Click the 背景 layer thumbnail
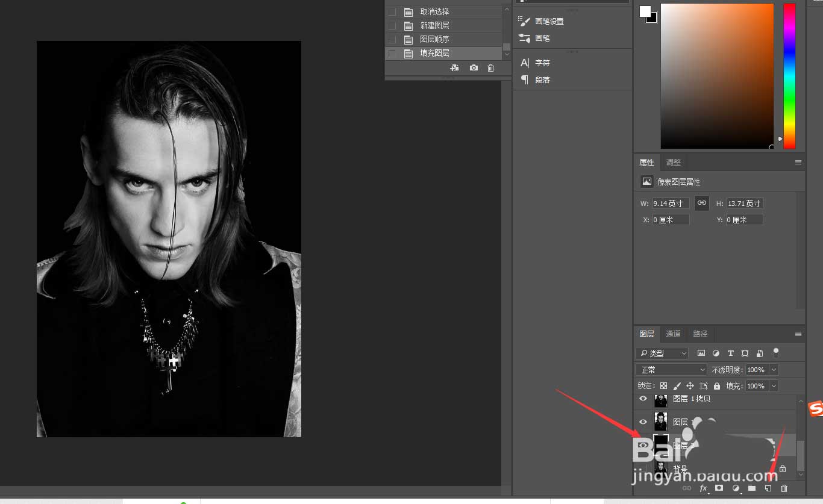The image size is (823, 504). tap(661, 468)
